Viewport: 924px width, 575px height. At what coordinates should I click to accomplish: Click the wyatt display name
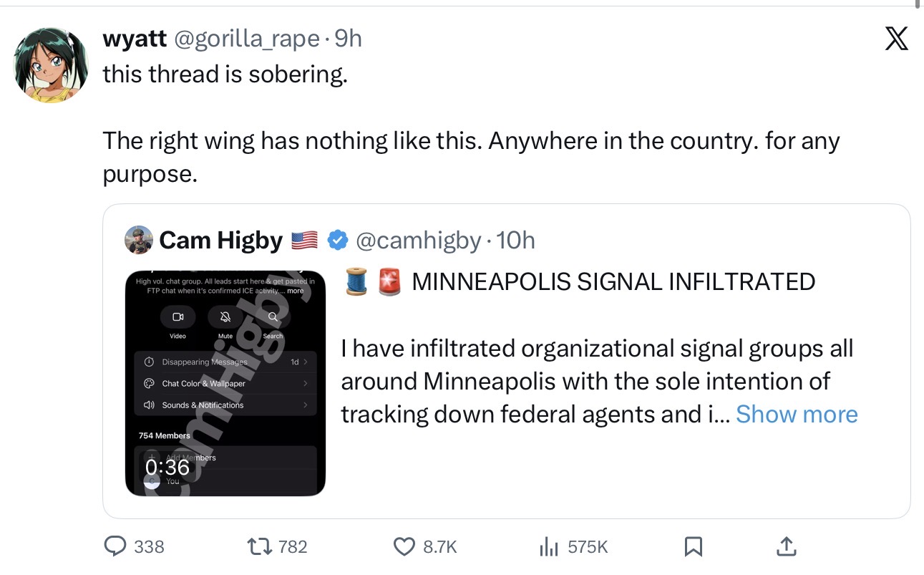click(x=135, y=39)
